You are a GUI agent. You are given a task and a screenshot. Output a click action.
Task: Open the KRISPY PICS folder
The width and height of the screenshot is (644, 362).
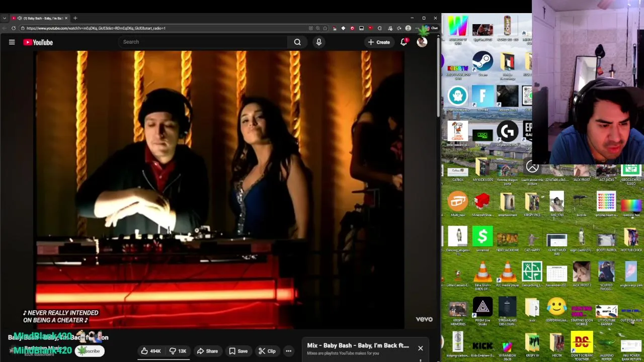coord(532,204)
